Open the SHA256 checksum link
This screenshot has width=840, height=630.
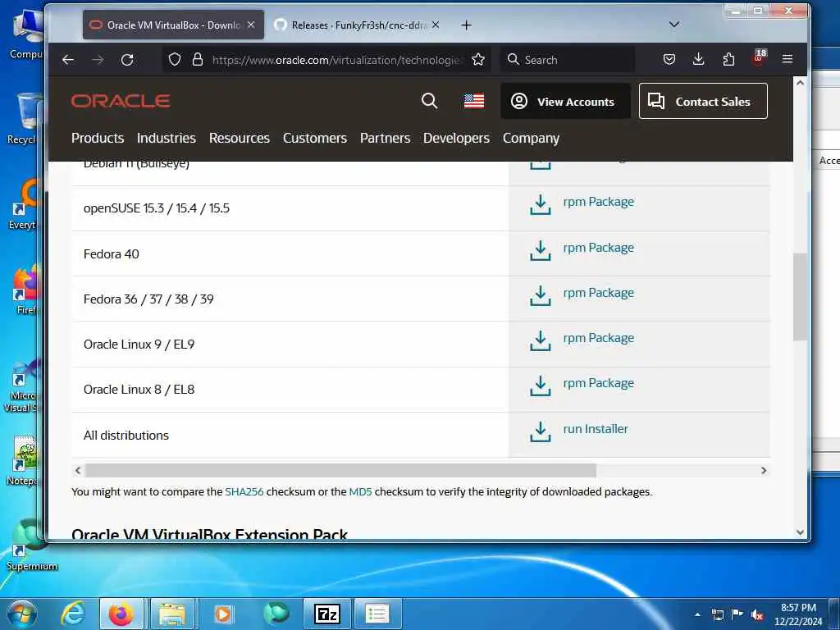(244, 492)
